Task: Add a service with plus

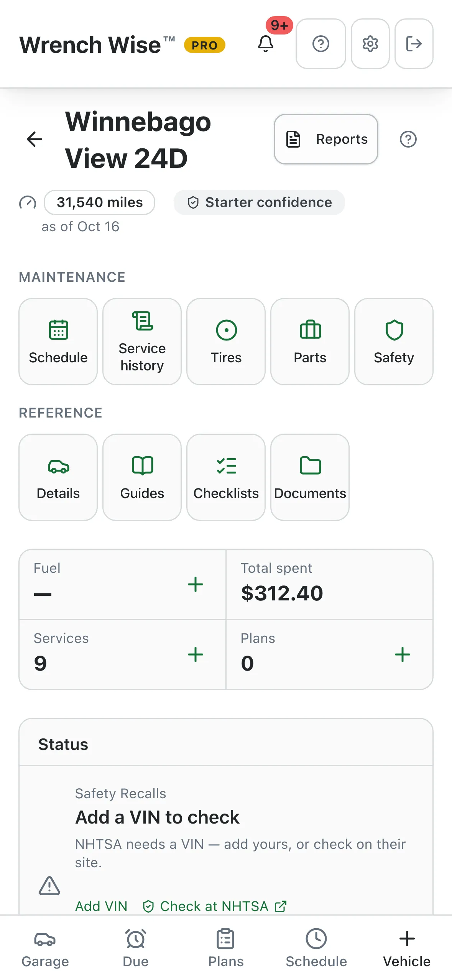Action: click(196, 655)
